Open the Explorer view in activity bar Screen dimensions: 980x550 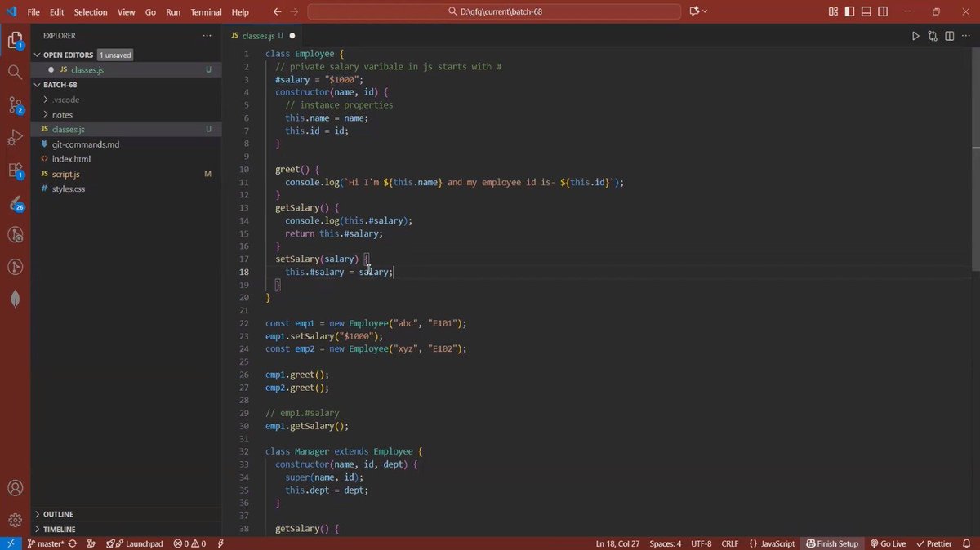click(15, 40)
